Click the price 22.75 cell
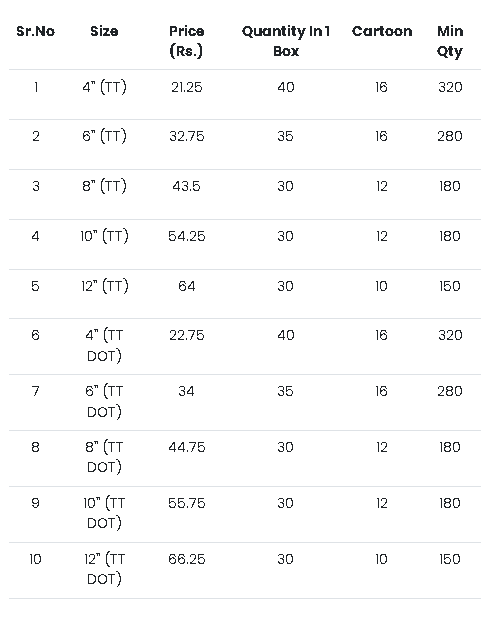Viewport: 481px width, 635px height. 186,335
